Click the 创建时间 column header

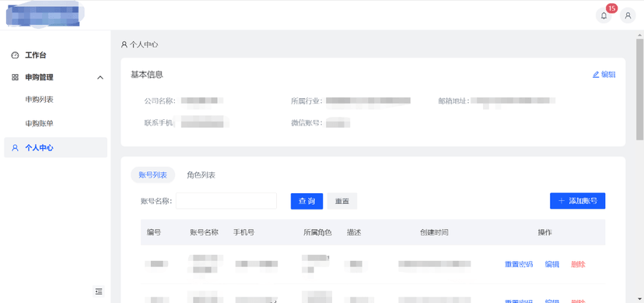[x=434, y=232]
